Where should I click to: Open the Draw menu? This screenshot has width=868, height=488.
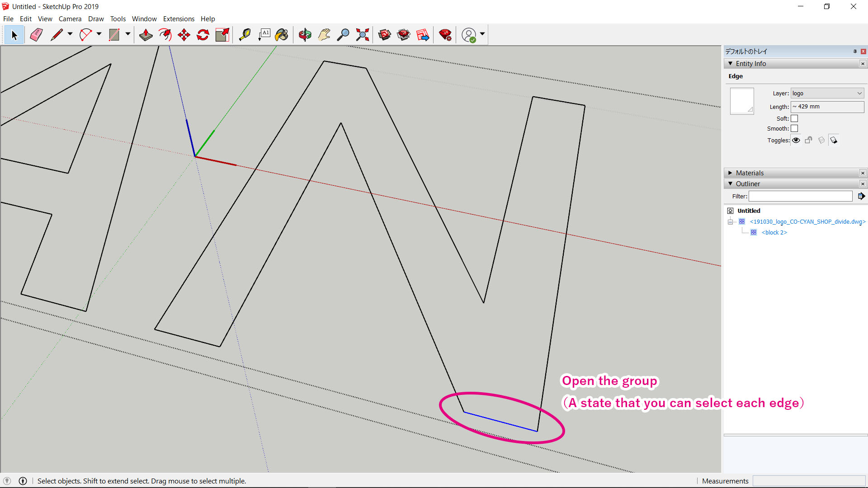(x=96, y=19)
